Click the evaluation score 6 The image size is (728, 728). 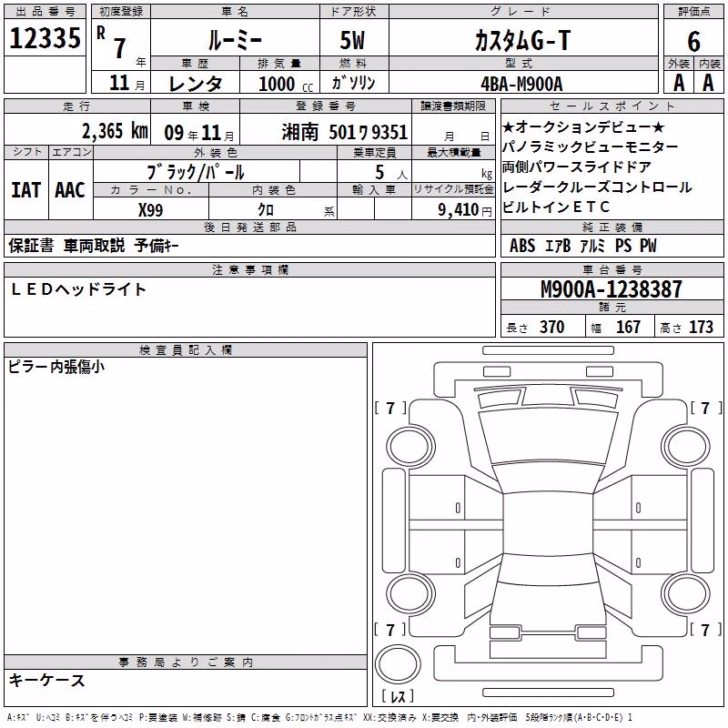pos(693,42)
